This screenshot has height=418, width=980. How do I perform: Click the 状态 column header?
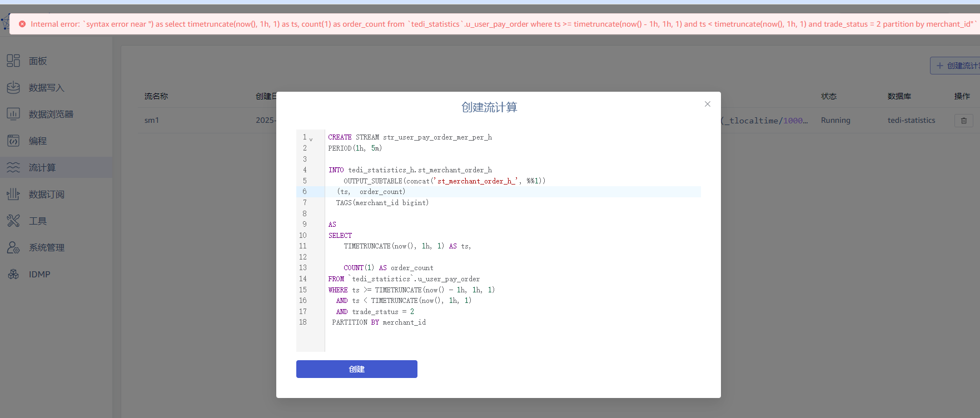(x=828, y=96)
